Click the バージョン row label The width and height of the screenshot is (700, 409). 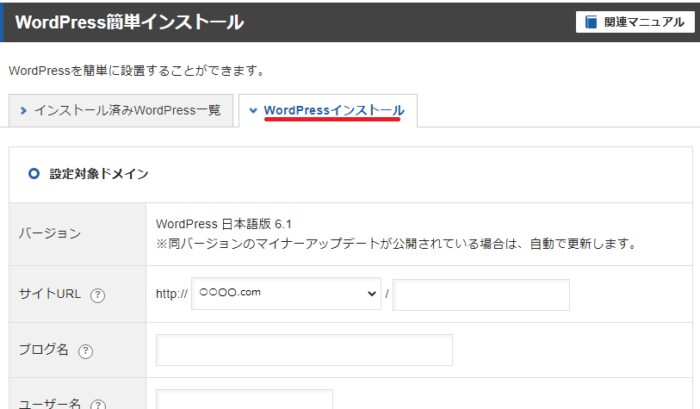click(50, 233)
